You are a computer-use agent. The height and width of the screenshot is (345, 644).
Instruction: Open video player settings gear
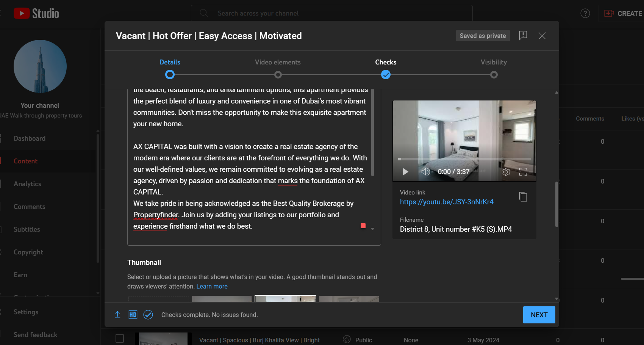coord(506,172)
